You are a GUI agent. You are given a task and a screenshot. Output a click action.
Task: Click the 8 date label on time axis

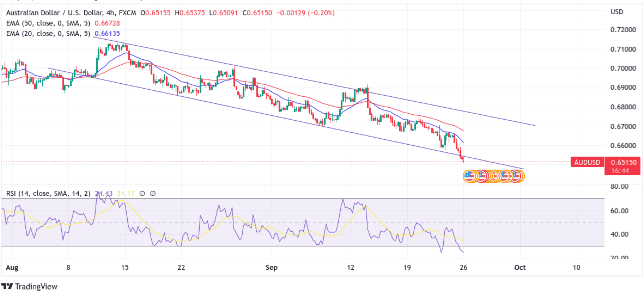[68, 267]
